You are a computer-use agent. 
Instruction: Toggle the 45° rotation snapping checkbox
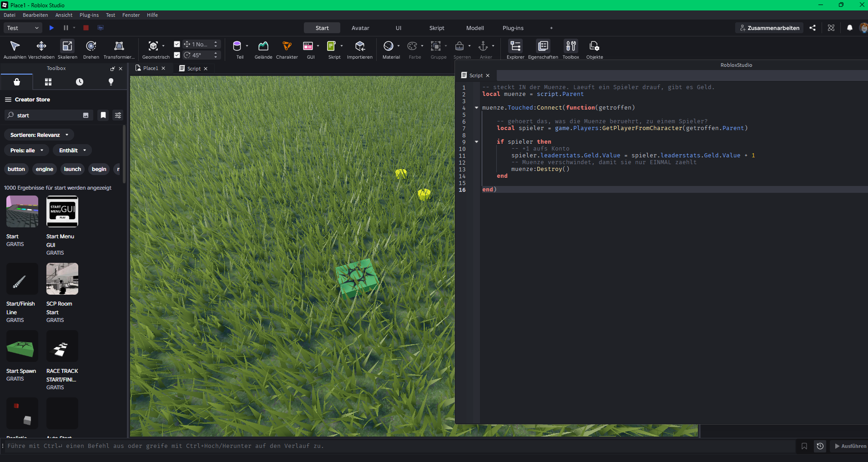click(177, 55)
